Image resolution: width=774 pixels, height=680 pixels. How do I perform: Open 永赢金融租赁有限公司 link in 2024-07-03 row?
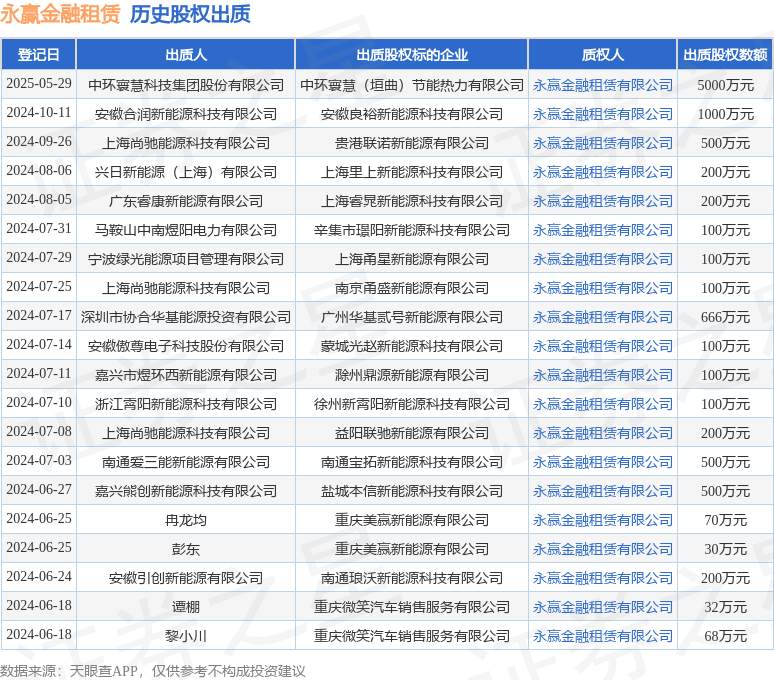[x=602, y=462]
